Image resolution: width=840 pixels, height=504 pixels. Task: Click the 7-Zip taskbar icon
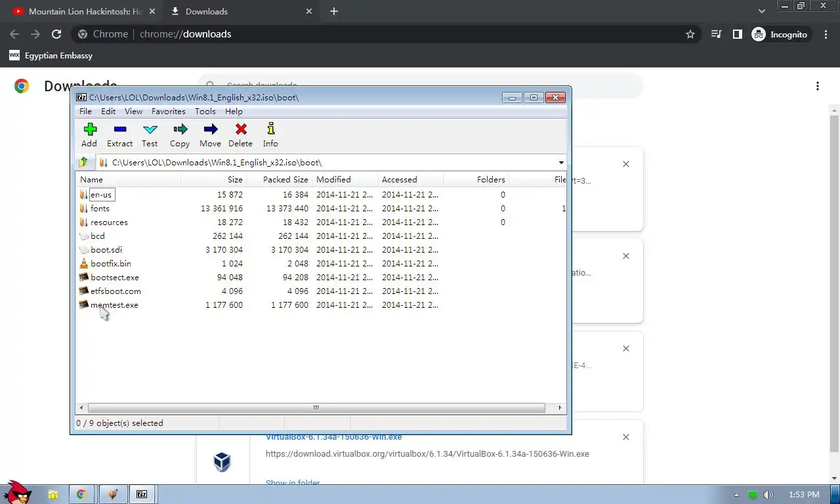tap(142, 494)
